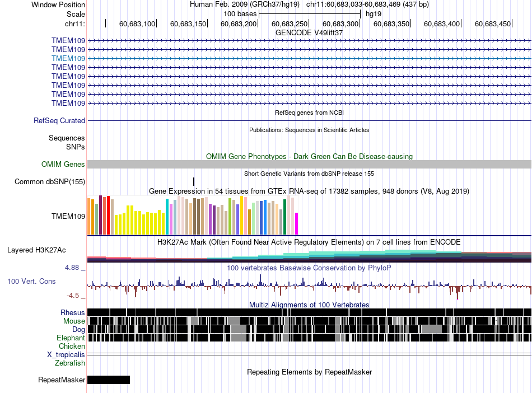Viewport: 532px width, 393px height.
Task: Click the OMIM Gene Phenotypes track title
Action: 310,156
